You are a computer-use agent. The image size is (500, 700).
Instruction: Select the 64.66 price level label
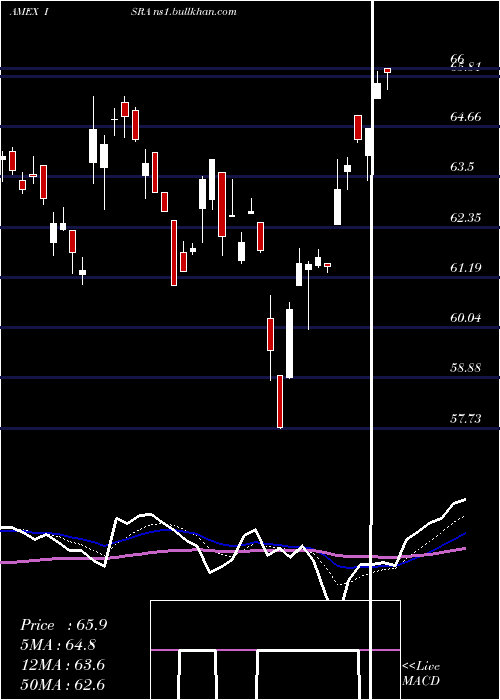pos(466,117)
